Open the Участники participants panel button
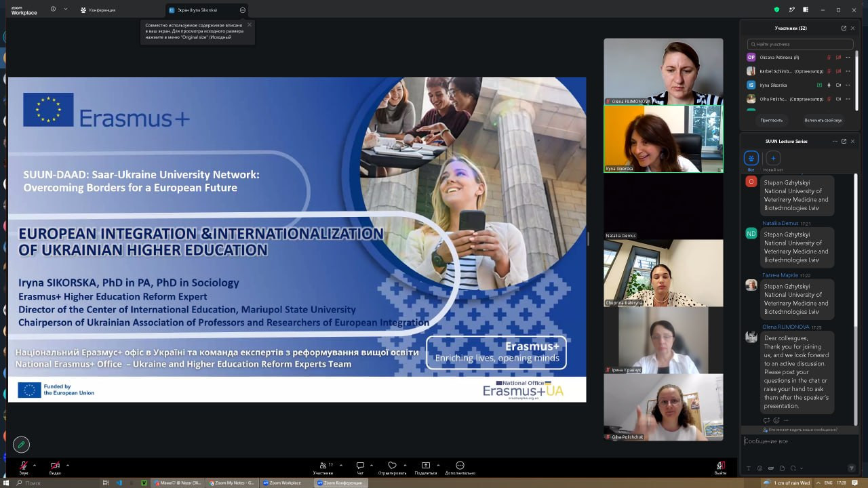Image resolution: width=868 pixels, height=488 pixels. (x=323, y=468)
